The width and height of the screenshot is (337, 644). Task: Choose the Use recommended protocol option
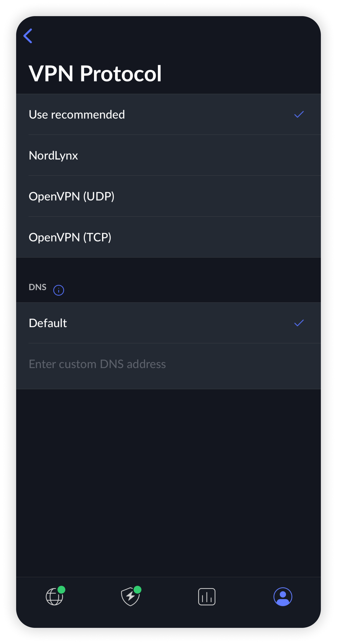tap(77, 114)
